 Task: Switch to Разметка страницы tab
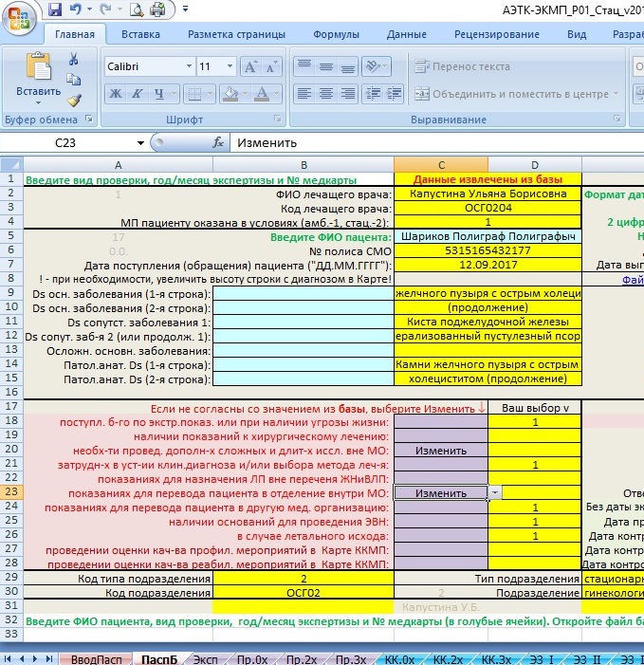pos(236,34)
